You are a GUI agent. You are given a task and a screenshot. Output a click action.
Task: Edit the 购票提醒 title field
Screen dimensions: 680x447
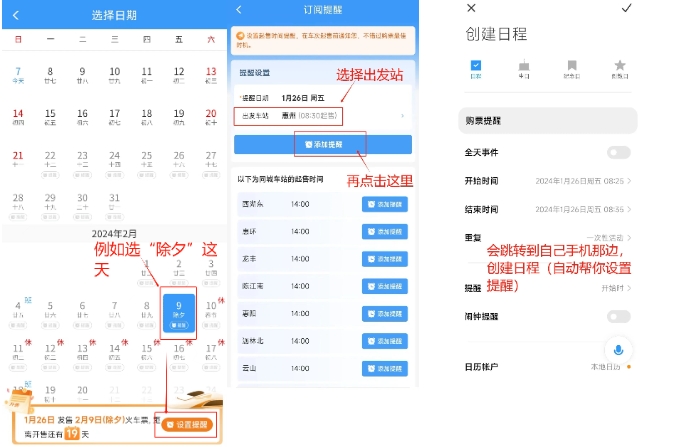coord(547,120)
